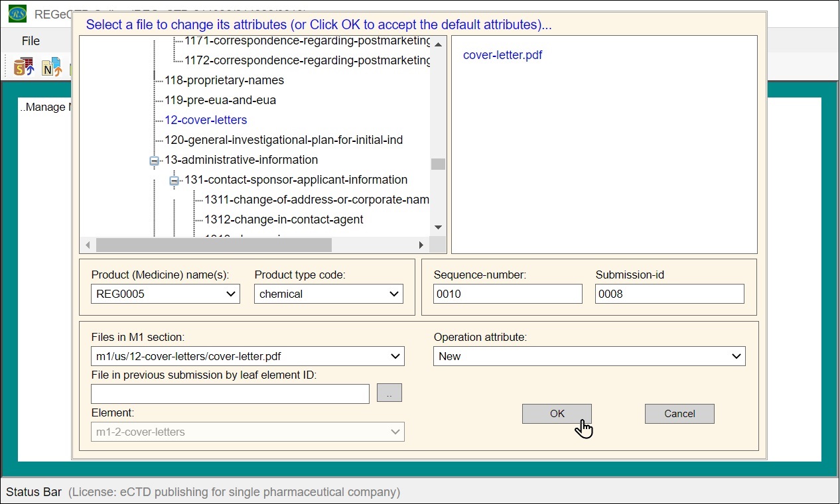The image size is (840, 504).
Task: Click the Submission-id input field
Action: coord(669,294)
